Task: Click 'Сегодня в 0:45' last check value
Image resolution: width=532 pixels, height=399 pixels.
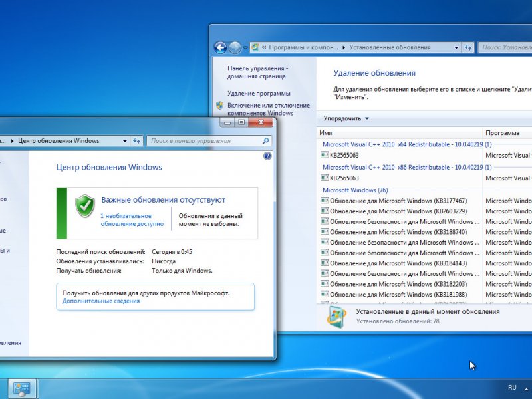Action: (172, 252)
